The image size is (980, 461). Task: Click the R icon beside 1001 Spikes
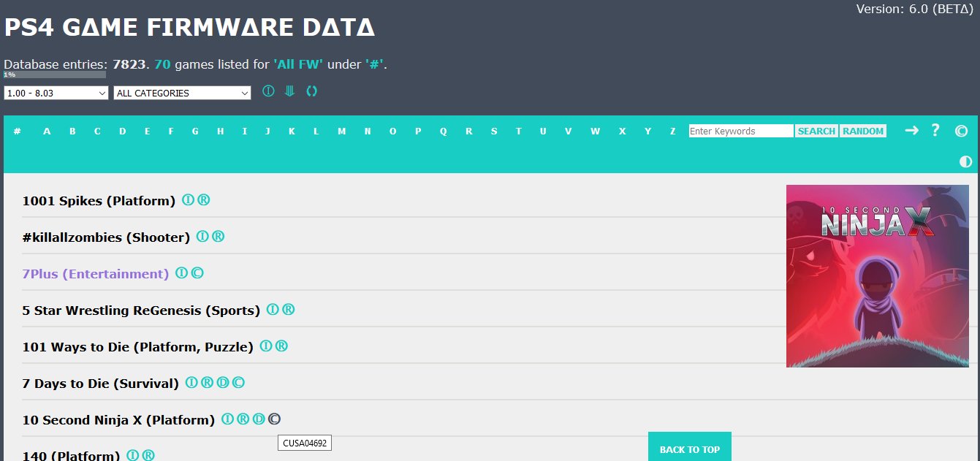pos(204,199)
